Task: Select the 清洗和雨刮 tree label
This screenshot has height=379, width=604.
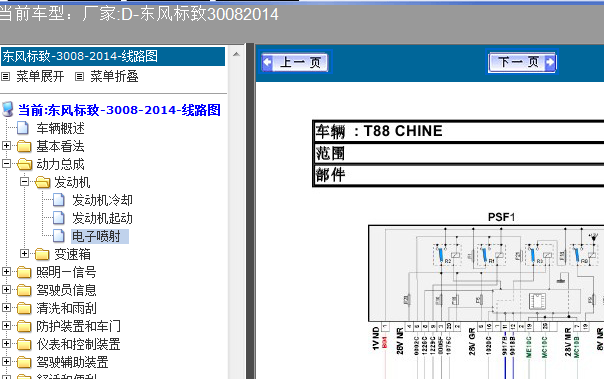Action: pyautogui.click(x=66, y=308)
